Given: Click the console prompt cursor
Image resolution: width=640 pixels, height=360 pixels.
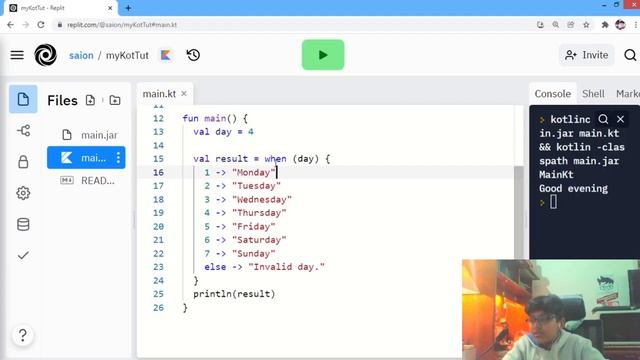Looking at the screenshot, I should coord(553,202).
